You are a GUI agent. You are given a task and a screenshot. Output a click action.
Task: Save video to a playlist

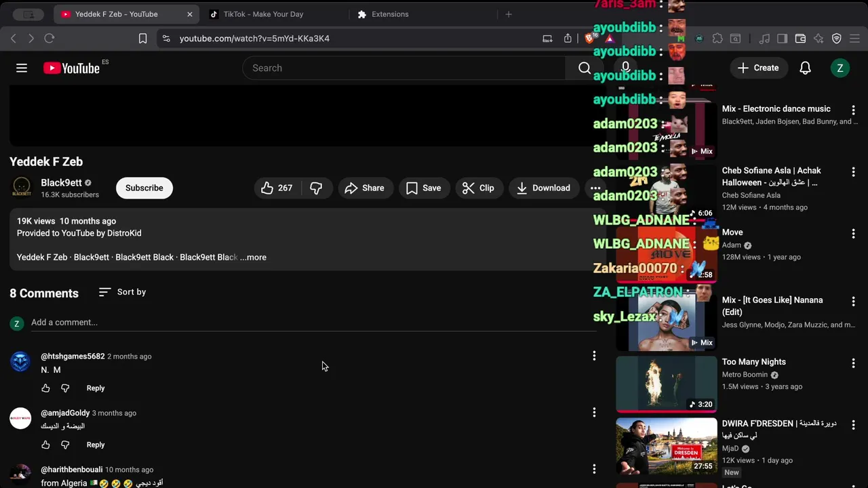click(423, 188)
